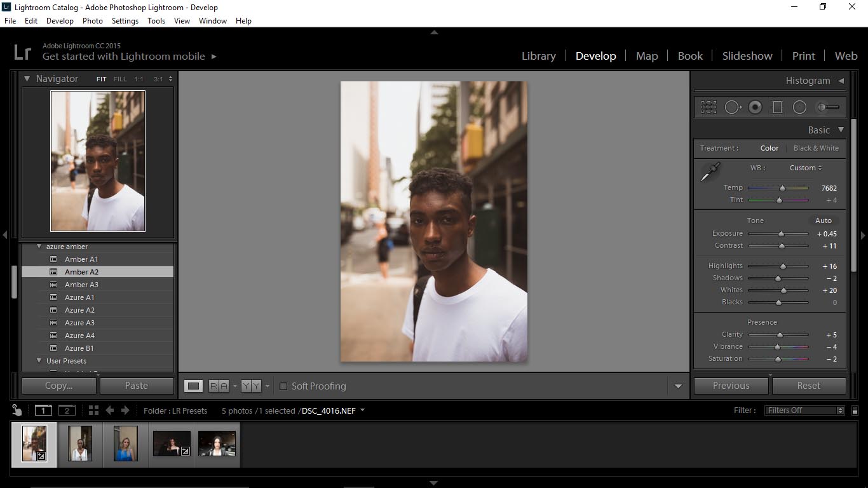Select the Red Eye Correction tool

pos(755,107)
